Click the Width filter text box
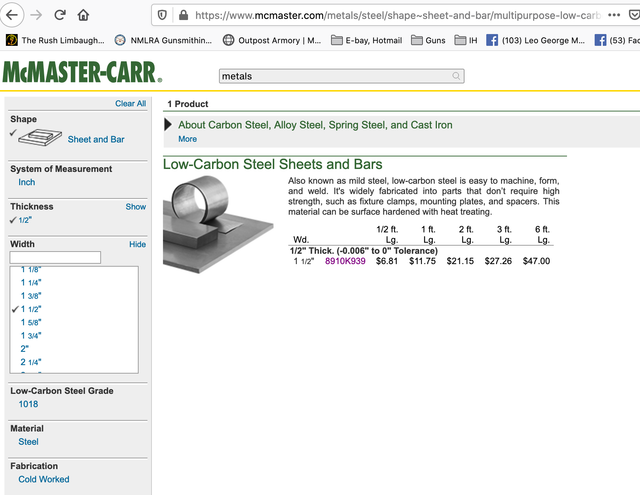 (x=55, y=257)
